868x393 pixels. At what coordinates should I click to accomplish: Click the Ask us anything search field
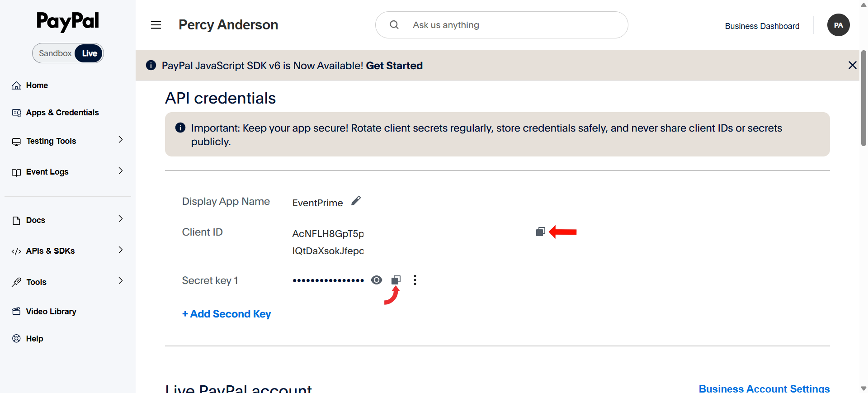tap(511, 25)
